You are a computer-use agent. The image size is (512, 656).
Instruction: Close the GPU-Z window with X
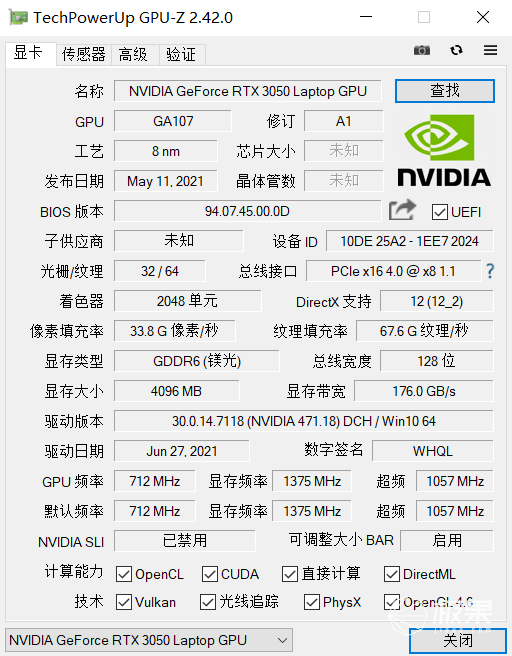click(483, 17)
